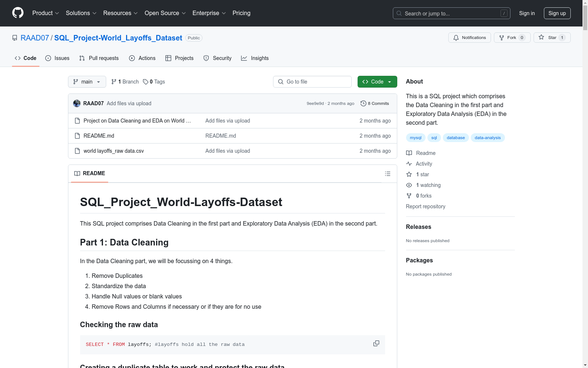Switch to the Pull requests tab

[99, 58]
